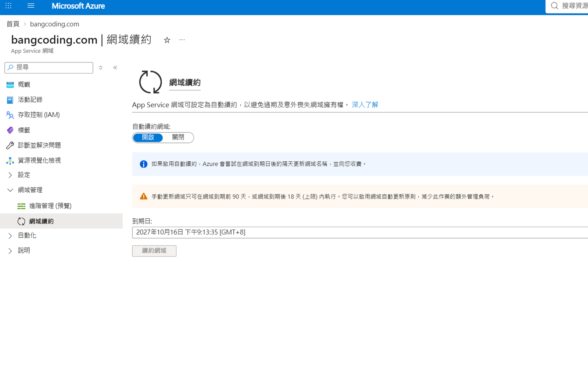This screenshot has width=588, height=373.
Task: Click the orange warning triangle icon
Action: click(x=144, y=197)
